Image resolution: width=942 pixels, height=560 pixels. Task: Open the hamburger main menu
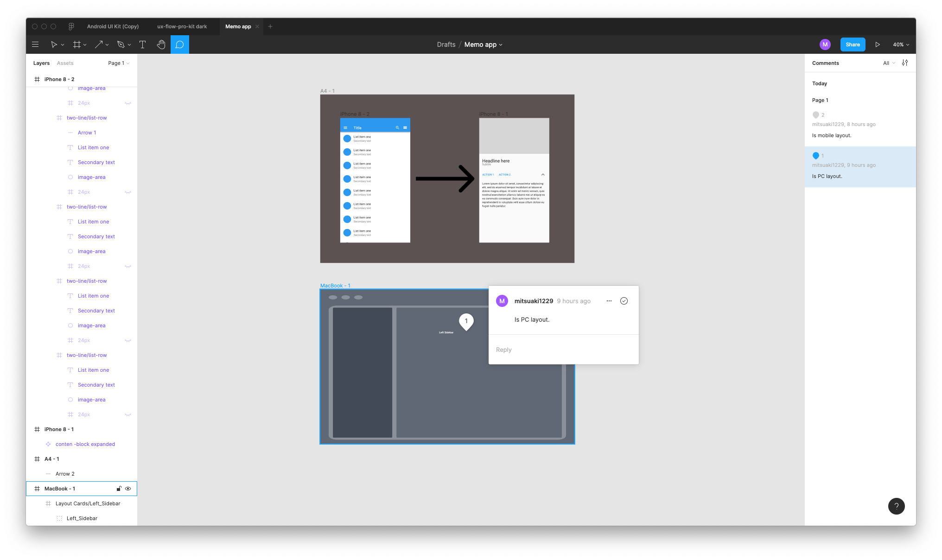[35, 45]
